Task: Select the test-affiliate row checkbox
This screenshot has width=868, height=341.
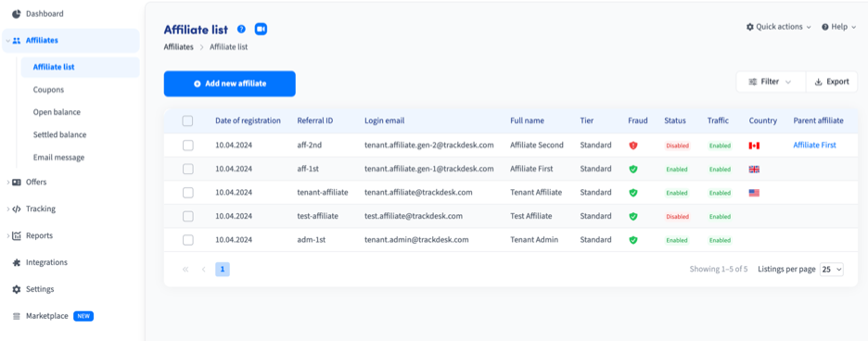Action: pyautogui.click(x=187, y=217)
